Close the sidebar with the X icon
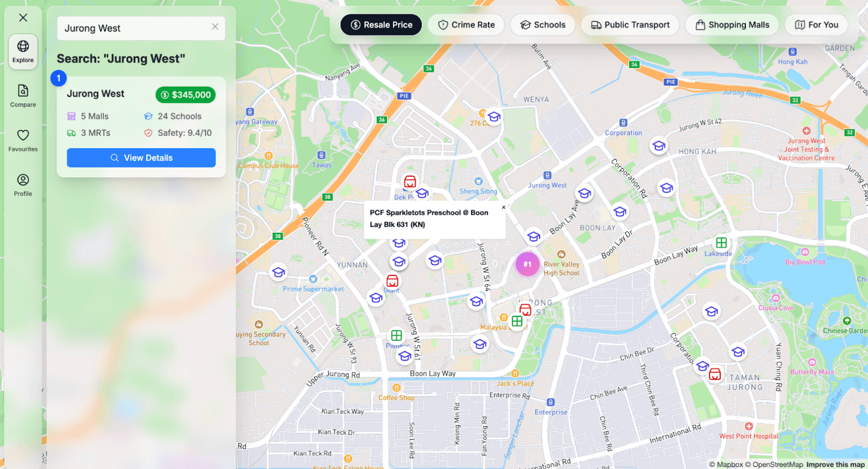Viewport: 868px width, 469px height. click(x=23, y=17)
